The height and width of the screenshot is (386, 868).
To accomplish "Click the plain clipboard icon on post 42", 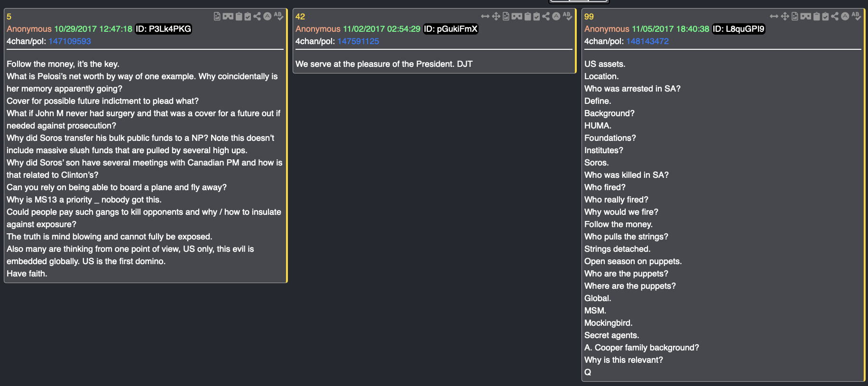I will click(528, 16).
